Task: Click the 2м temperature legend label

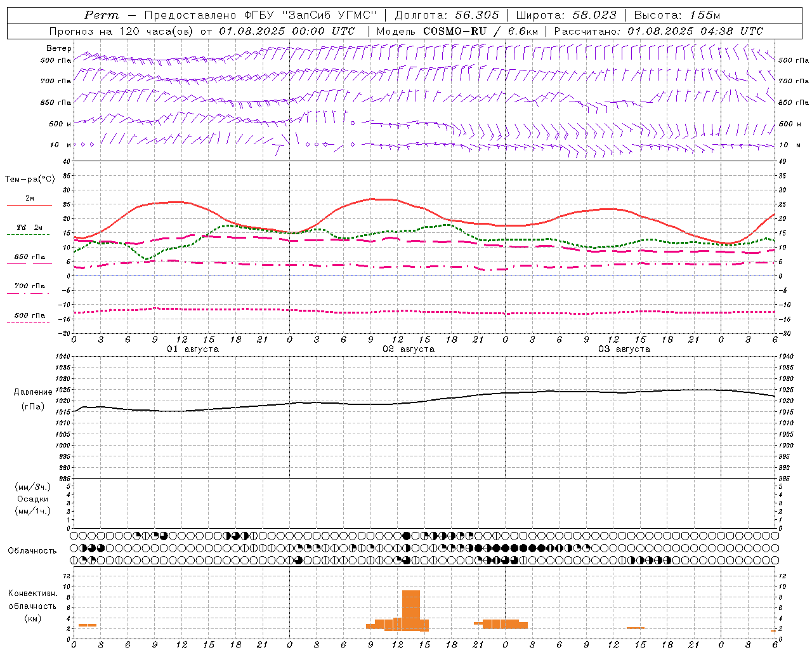Action: click(x=30, y=198)
